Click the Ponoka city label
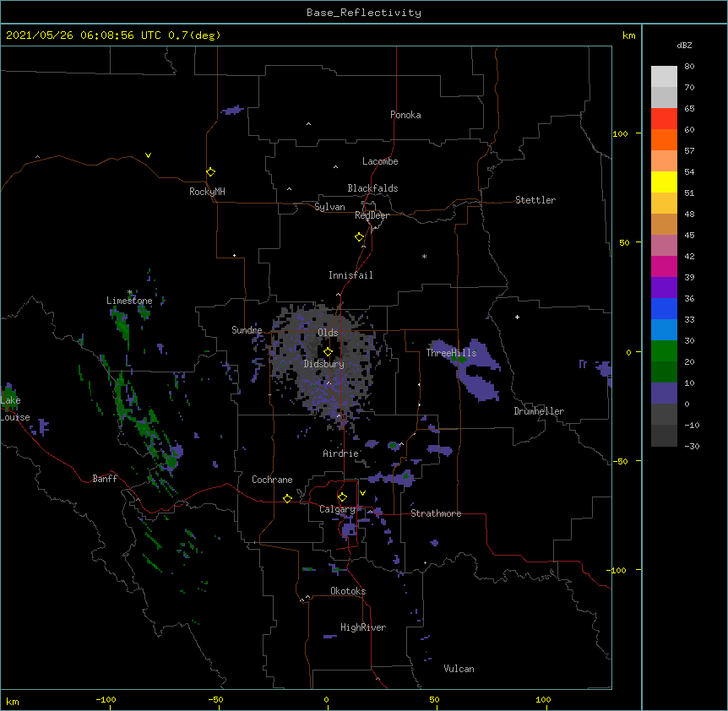The width and height of the screenshot is (728, 711). coord(405,115)
